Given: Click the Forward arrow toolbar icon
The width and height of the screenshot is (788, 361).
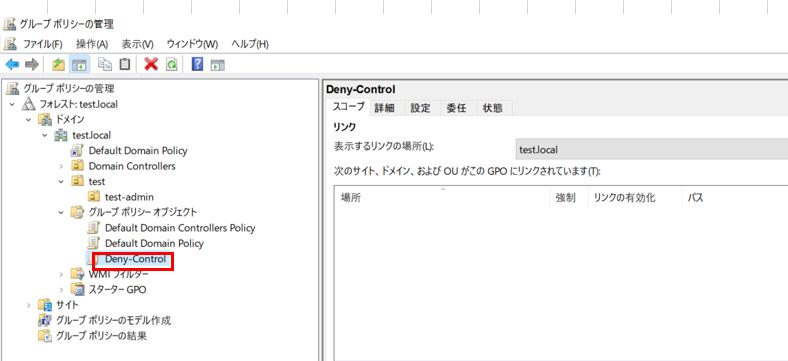Looking at the screenshot, I should pyautogui.click(x=32, y=64).
